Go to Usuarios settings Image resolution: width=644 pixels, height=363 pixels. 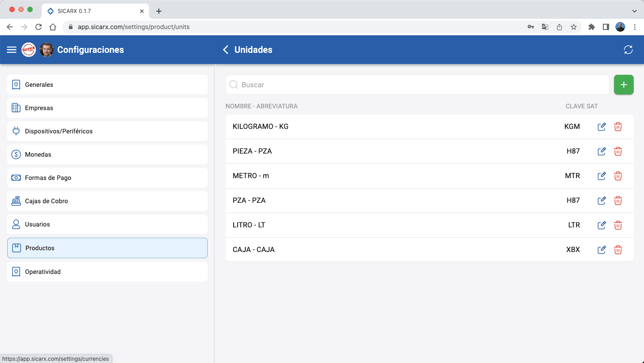(107, 224)
